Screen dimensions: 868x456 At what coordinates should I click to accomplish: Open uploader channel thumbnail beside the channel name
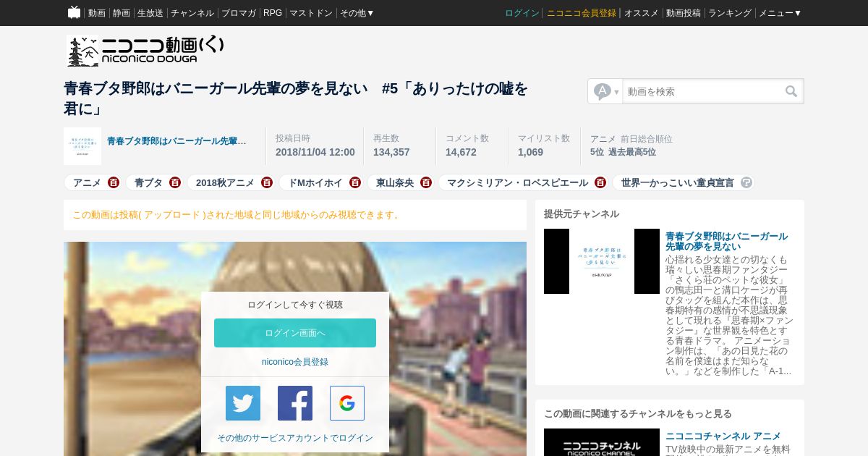coord(82,146)
